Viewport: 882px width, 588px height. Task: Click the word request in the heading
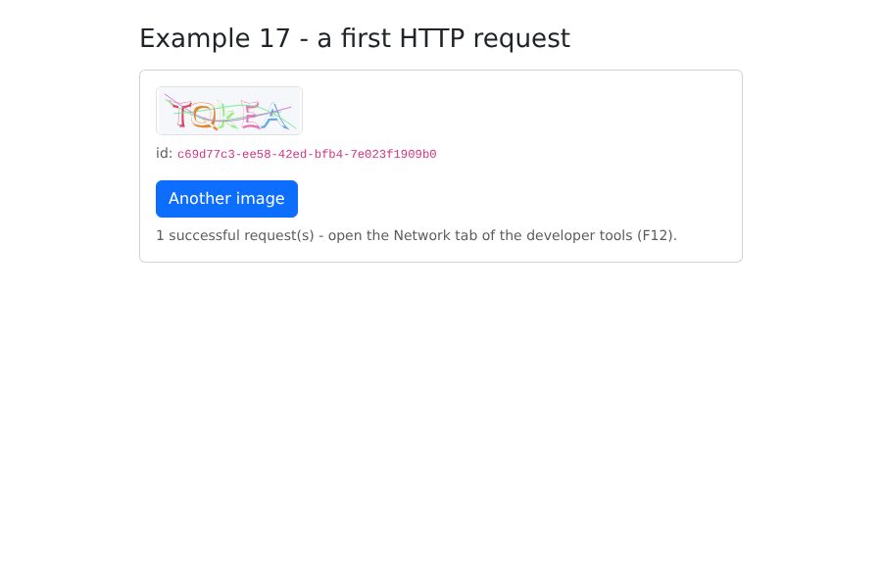[x=521, y=39]
